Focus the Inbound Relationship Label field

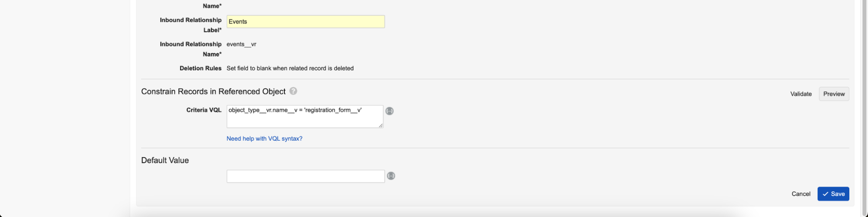tap(305, 22)
